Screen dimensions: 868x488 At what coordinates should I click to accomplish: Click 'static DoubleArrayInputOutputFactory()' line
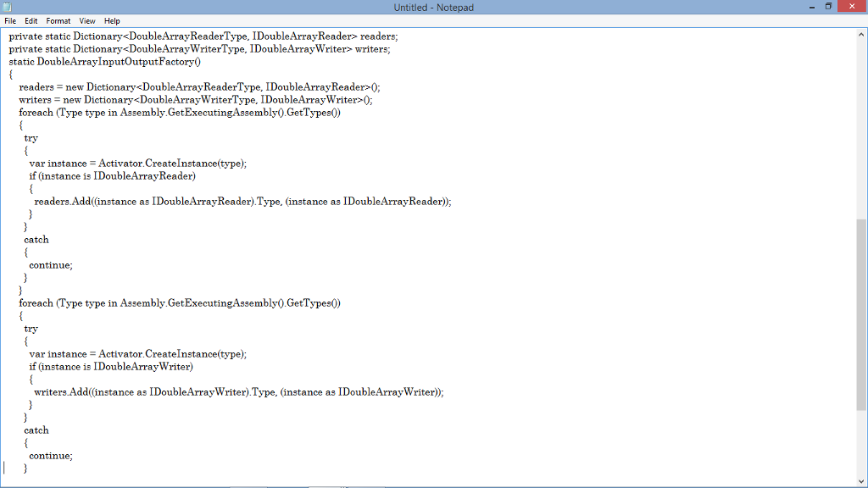coord(104,62)
